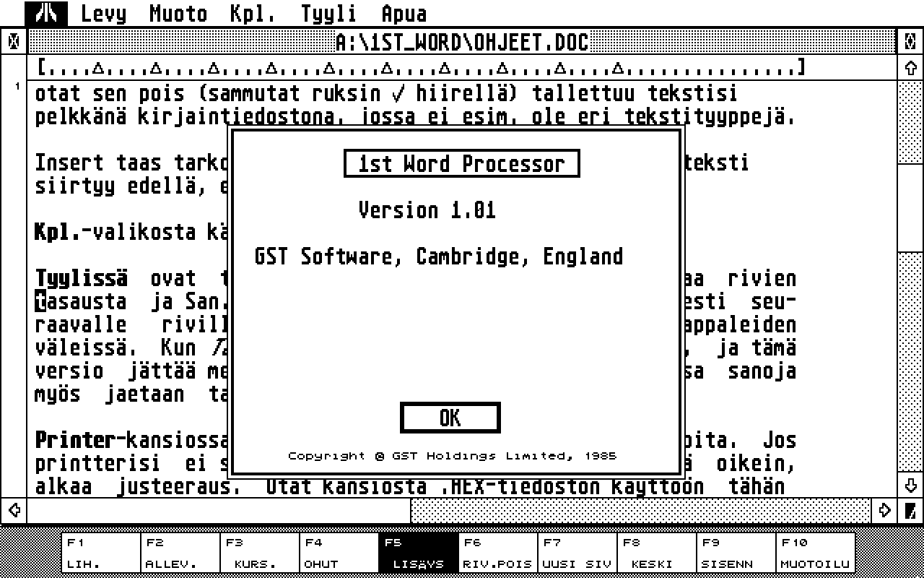Click "GST Software, Cambridge, England" text
This screenshot has height=578, width=924.
coord(439,256)
